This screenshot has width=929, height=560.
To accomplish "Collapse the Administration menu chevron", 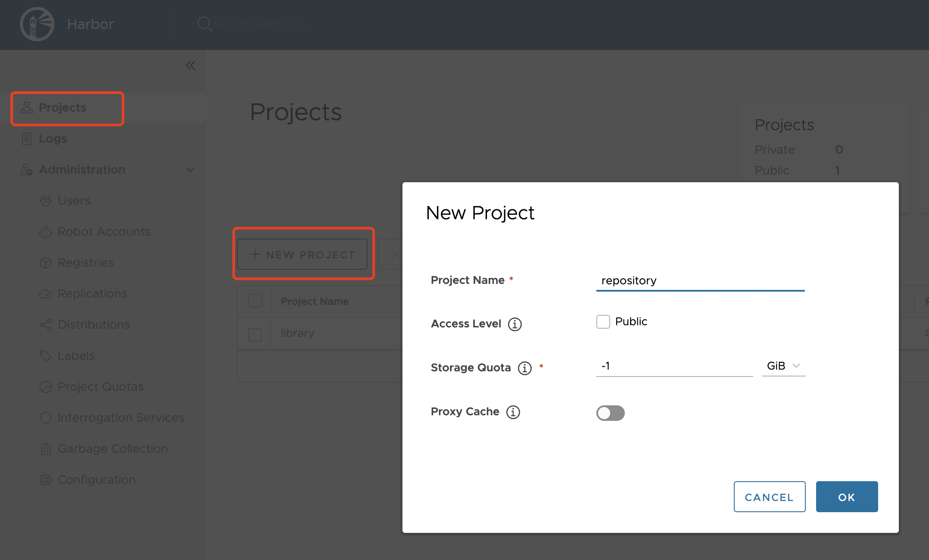I will click(x=190, y=170).
